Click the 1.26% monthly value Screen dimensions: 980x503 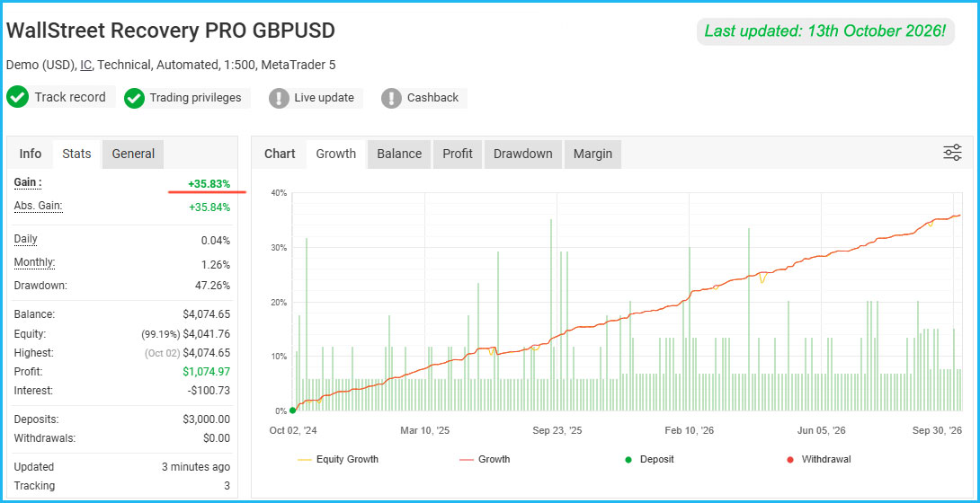pos(216,265)
